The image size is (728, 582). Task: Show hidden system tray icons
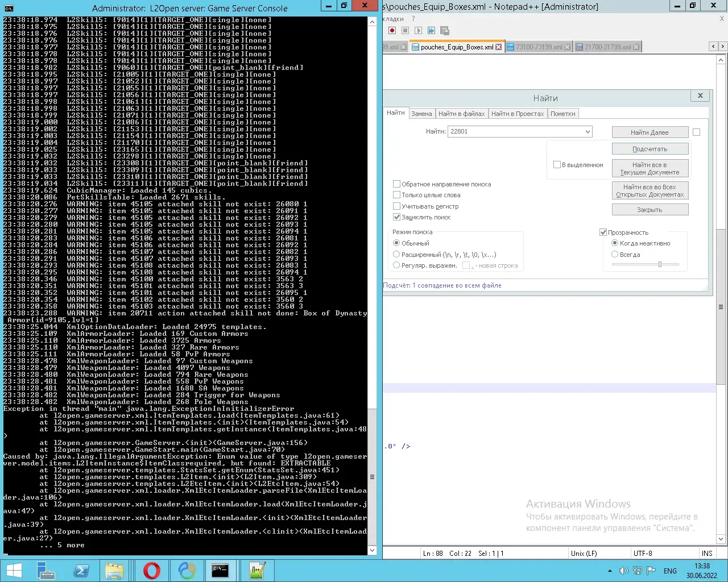pyautogui.click(x=610, y=571)
